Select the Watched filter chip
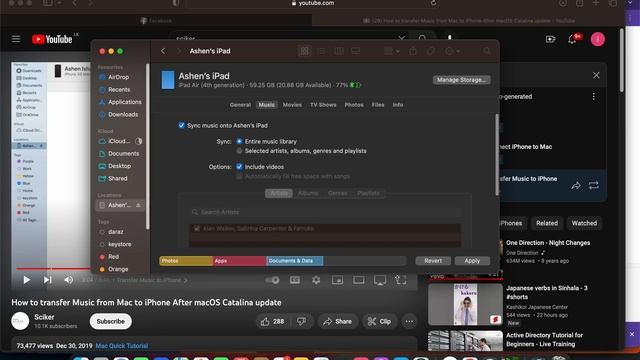The image size is (640, 360). point(584,223)
